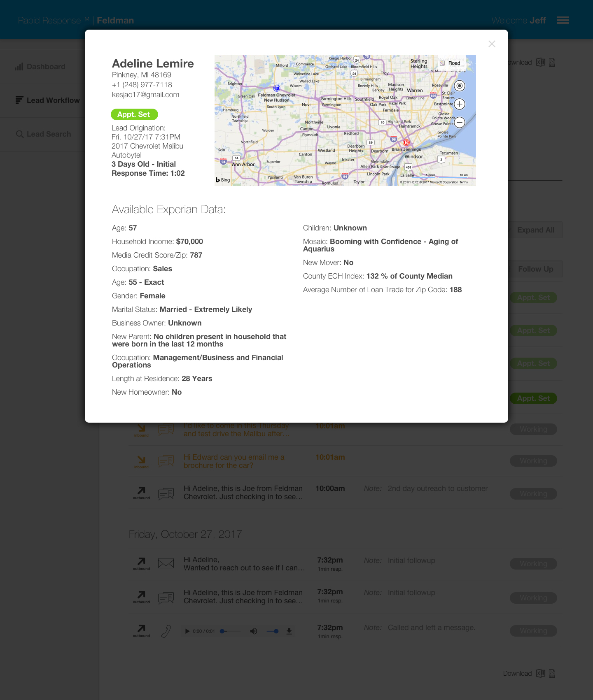
Task: Click the phone call icon in 7:32pm row
Action: (166, 631)
